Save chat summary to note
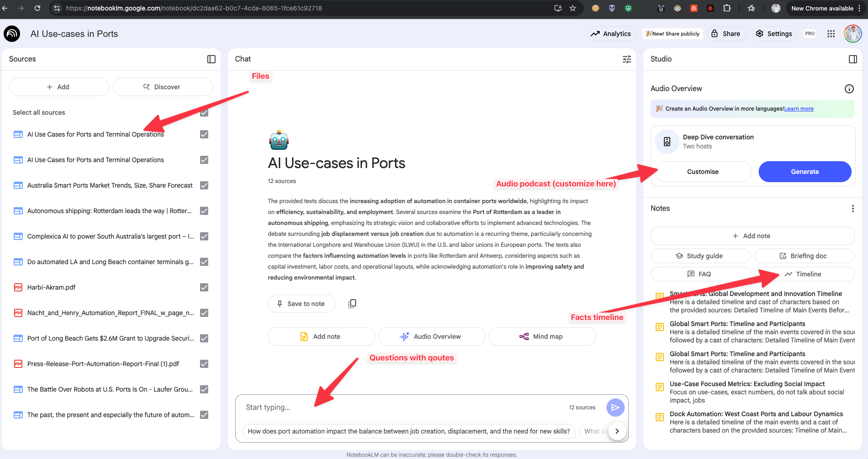This screenshot has width=868, height=459. pos(302,304)
